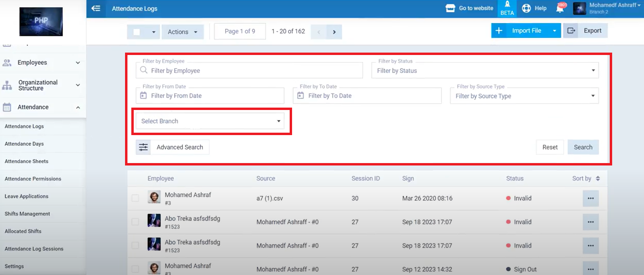Check the first Mohamed Ashraf row checkbox

[136, 198]
